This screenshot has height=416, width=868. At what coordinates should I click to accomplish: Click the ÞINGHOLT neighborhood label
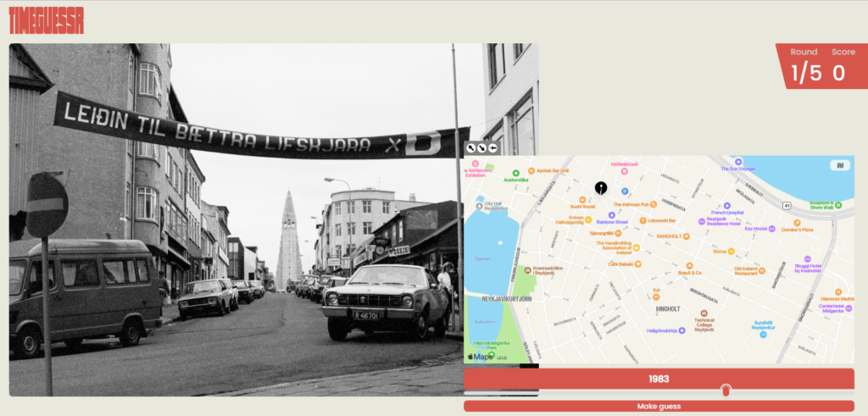pos(667,308)
